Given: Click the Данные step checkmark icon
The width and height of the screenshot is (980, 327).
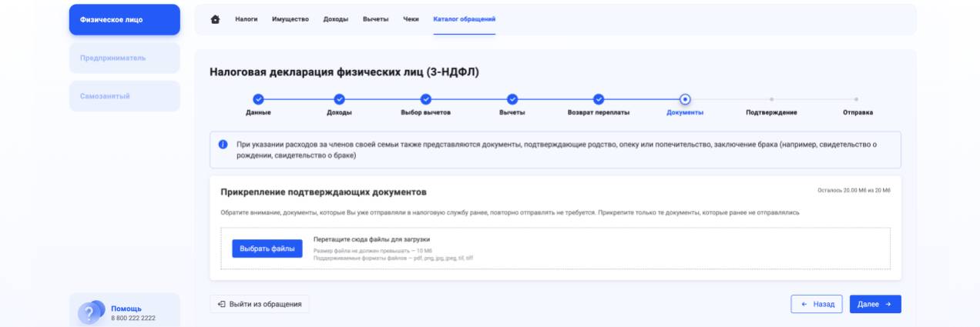Looking at the screenshot, I should [258, 99].
